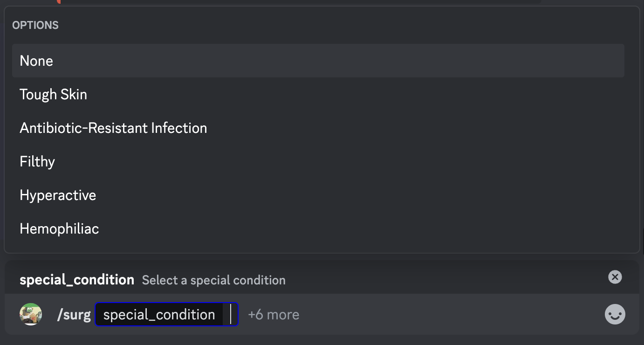644x345 pixels.
Task: Click 'Select a special condition' description text
Action: pos(213,280)
